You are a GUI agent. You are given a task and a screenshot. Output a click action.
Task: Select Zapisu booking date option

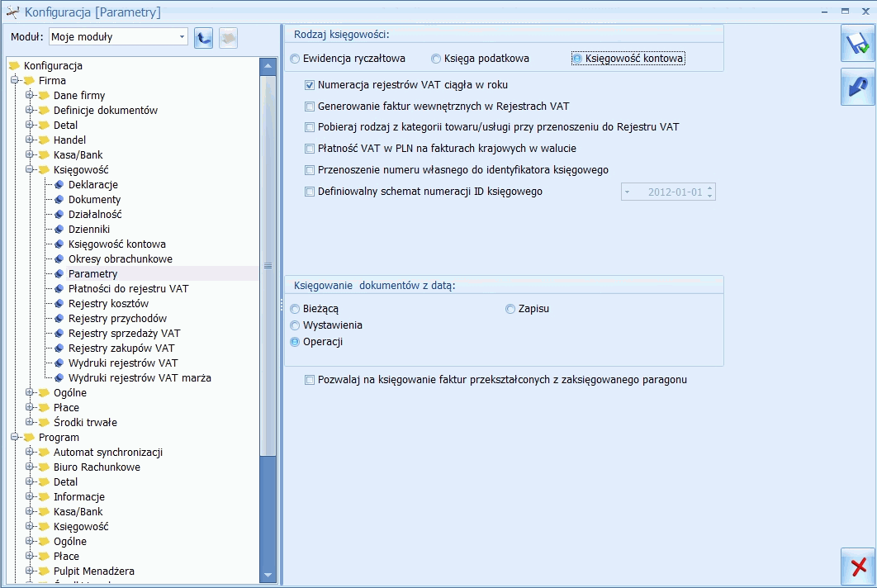(510, 309)
